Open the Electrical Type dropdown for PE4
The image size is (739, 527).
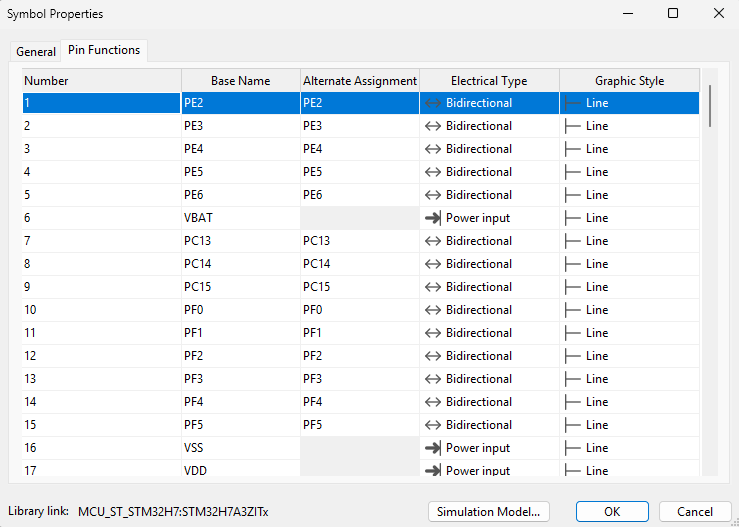coord(489,149)
